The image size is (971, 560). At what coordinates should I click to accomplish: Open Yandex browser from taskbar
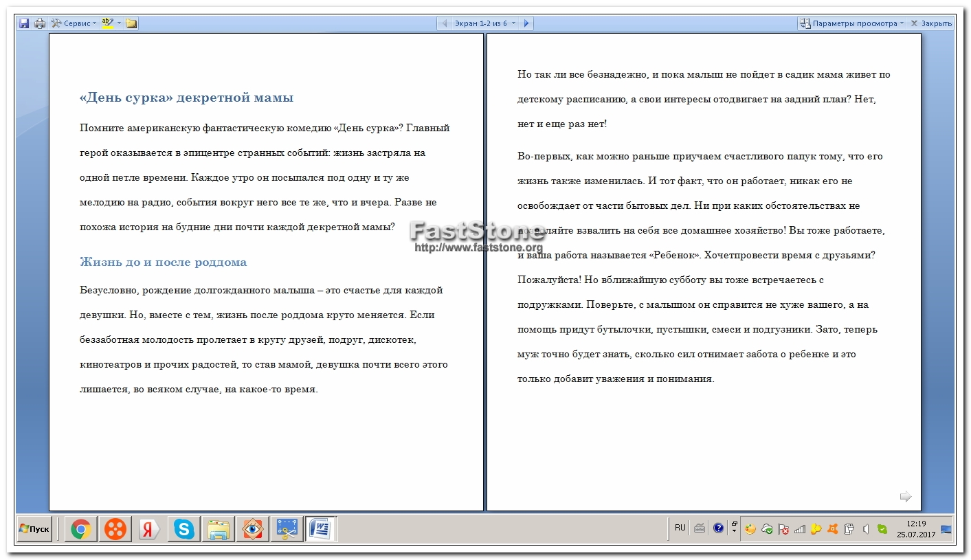149,529
